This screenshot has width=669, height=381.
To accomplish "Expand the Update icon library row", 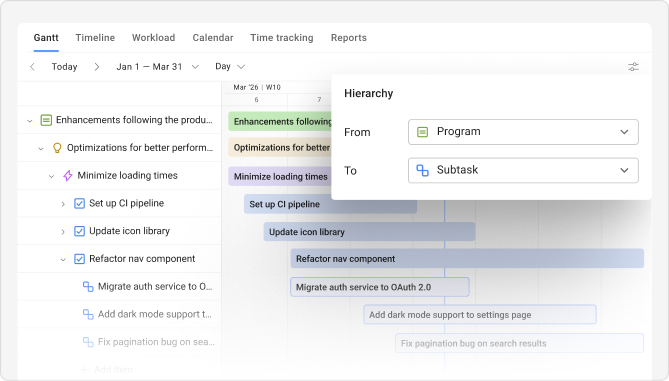I will [x=63, y=232].
